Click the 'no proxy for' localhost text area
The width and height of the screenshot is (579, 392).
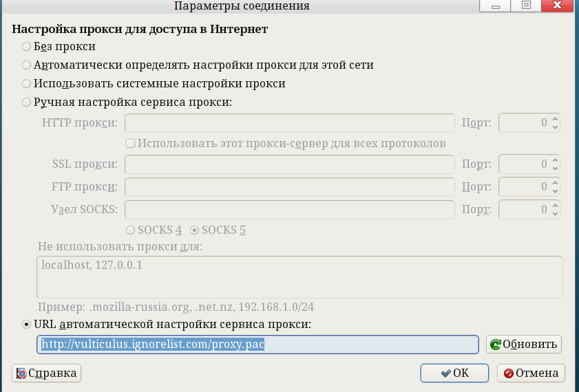point(299,276)
